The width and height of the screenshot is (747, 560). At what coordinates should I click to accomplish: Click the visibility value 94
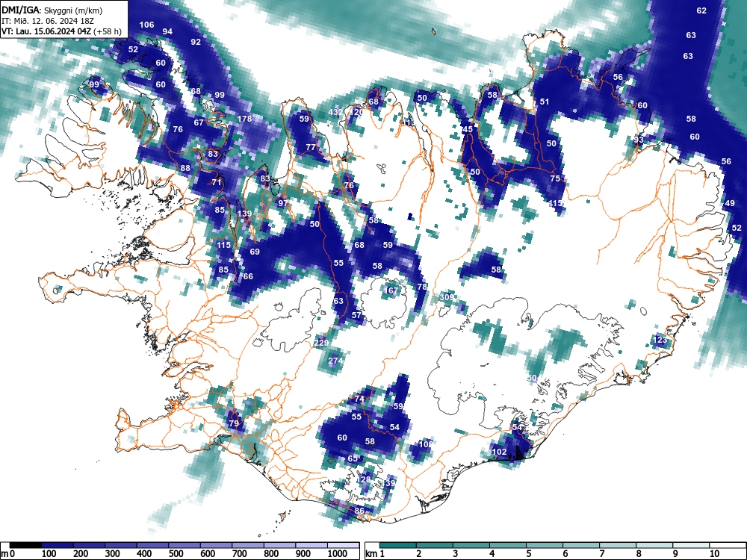[167, 31]
